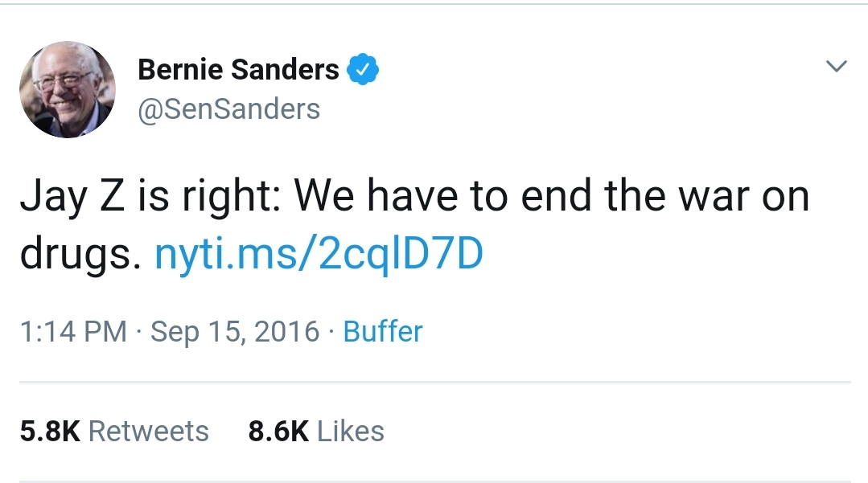The width and height of the screenshot is (868, 483).
Task: Click the 5.8K retweet count number
Action: click(x=50, y=431)
